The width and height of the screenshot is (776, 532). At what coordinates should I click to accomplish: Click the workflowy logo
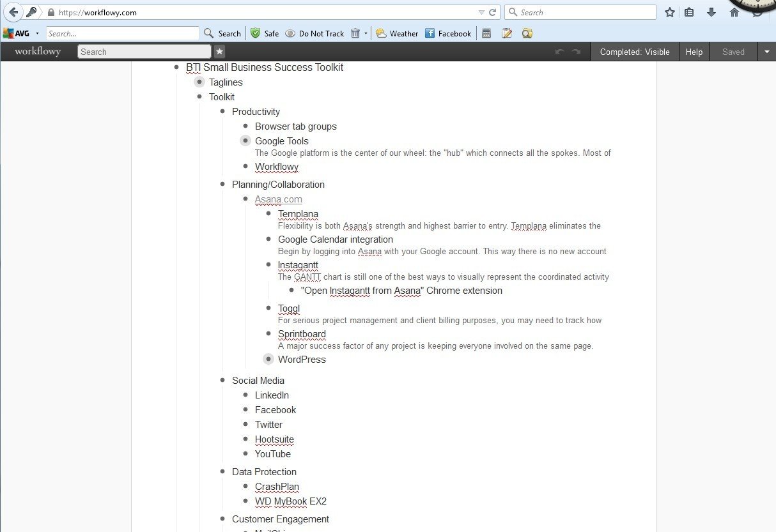38,52
